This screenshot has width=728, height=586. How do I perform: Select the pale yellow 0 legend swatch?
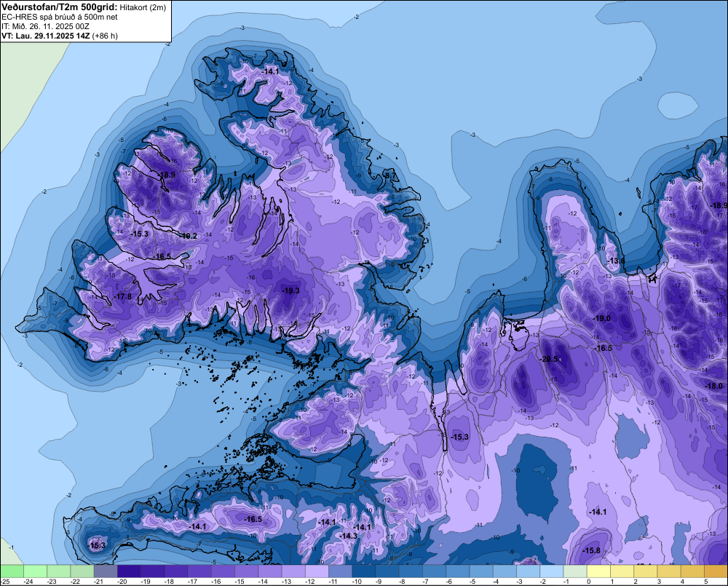click(x=598, y=571)
